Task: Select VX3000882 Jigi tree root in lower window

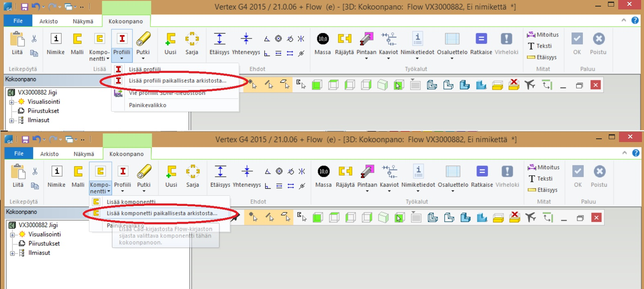Action: point(38,225)
